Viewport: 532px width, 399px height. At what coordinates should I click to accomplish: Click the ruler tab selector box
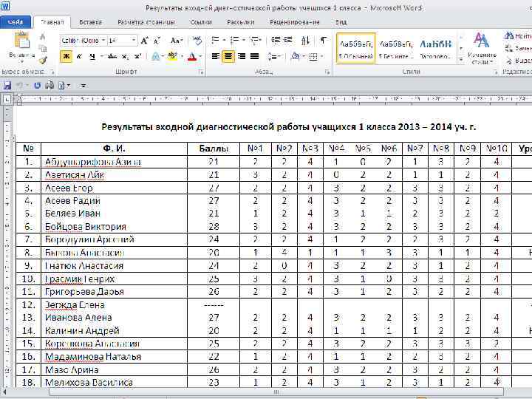[x=7, y=100]
